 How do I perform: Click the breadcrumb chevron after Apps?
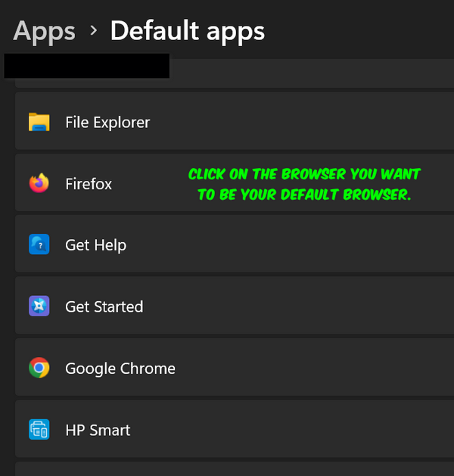tap(94, 30)
